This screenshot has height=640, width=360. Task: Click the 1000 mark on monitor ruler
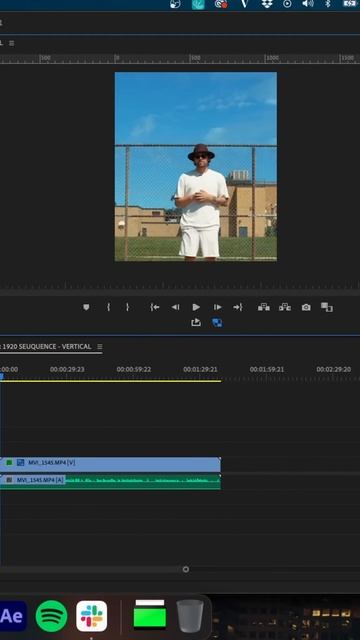272,58
